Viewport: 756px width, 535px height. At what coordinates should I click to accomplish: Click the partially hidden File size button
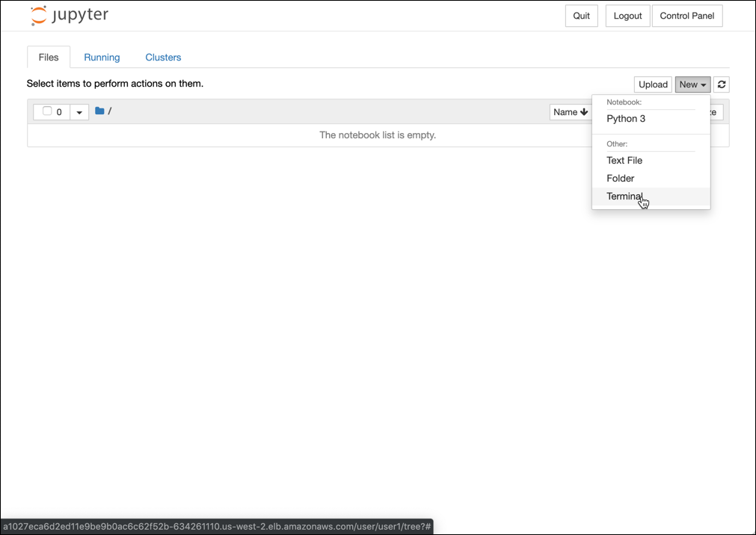tap(716, 112)
